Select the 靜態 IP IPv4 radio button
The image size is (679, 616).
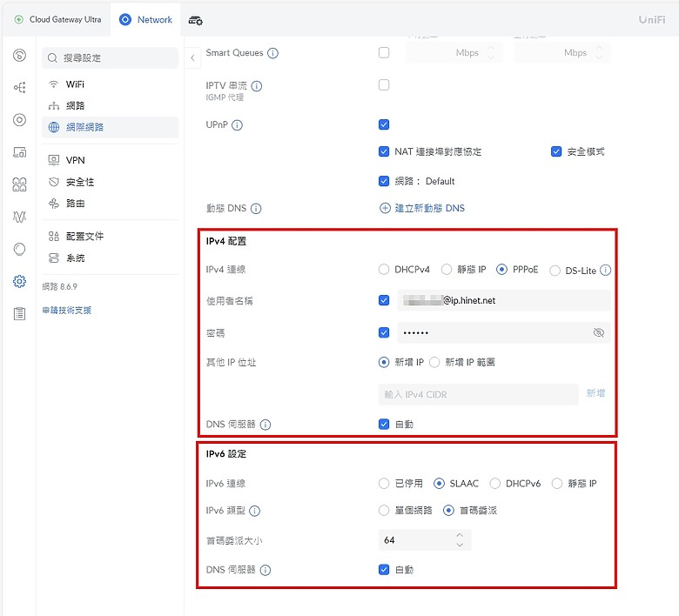(447, 270)
